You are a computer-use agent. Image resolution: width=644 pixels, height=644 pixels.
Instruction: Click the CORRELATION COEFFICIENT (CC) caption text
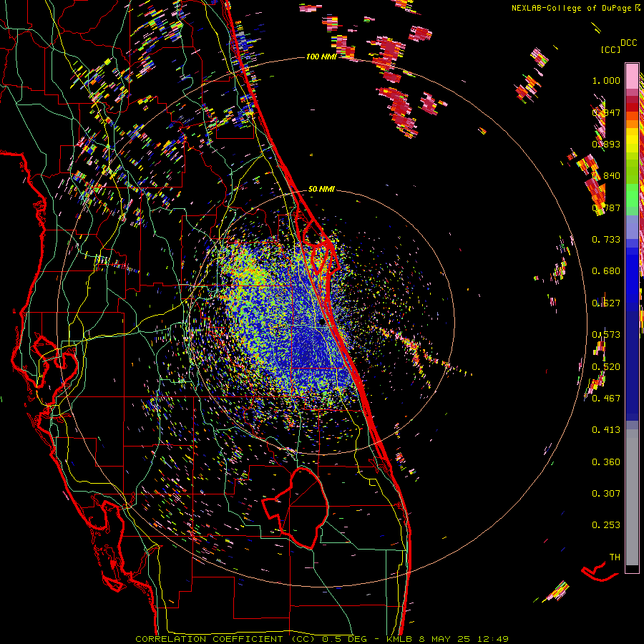point(225,639)
